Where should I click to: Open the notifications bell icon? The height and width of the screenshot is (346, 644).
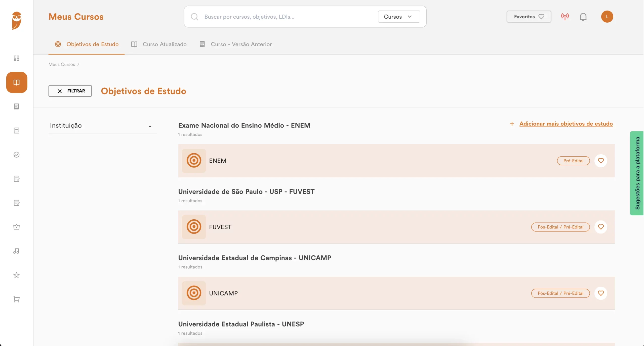(x=583, y=17)
